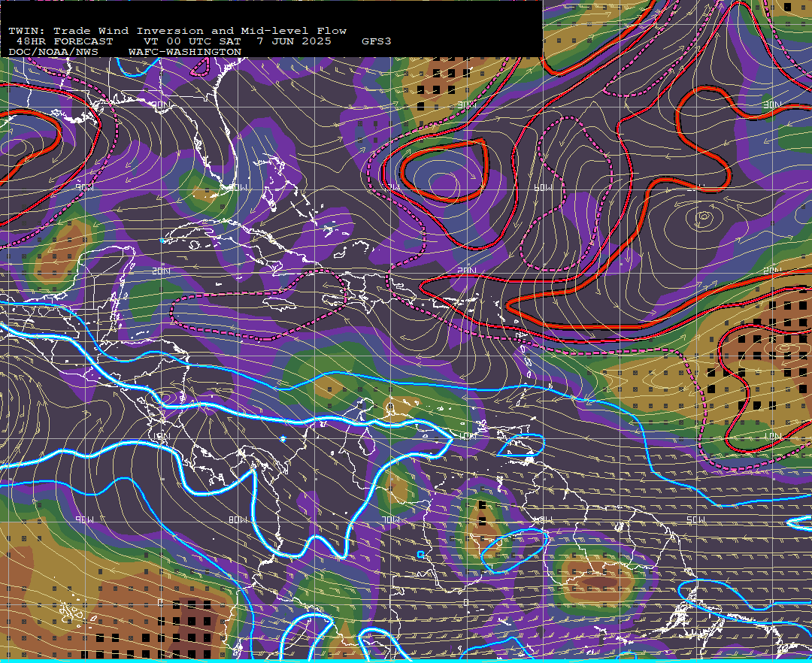Select the '48HR FORECAST' header text
This screenshot has height=663, width=812.
point(64,41)
